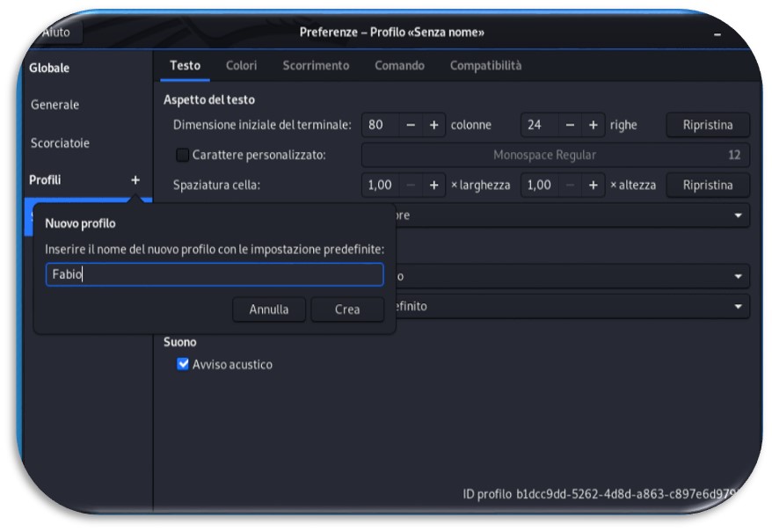772x532 pixels.
Task: Switch to the Colori tab
Action: click(241, 66)
